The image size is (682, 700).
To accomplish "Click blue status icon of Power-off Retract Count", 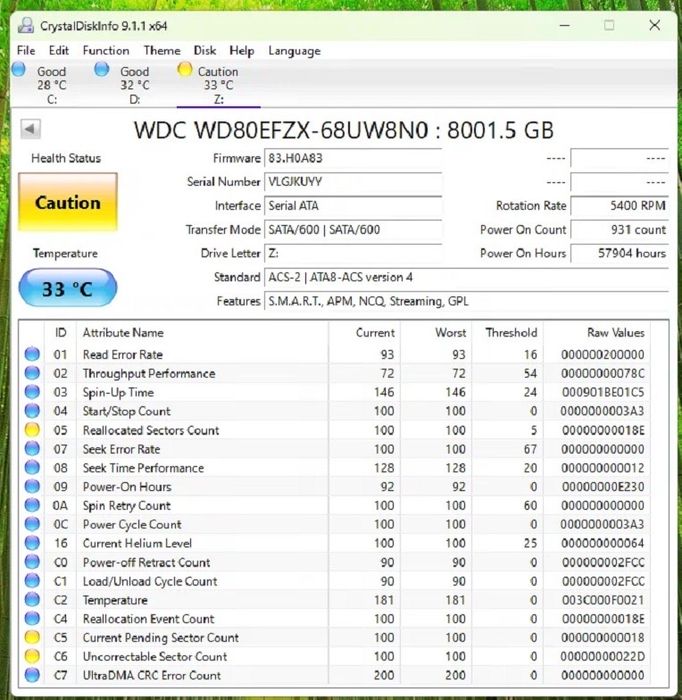I will coord(32,562).
